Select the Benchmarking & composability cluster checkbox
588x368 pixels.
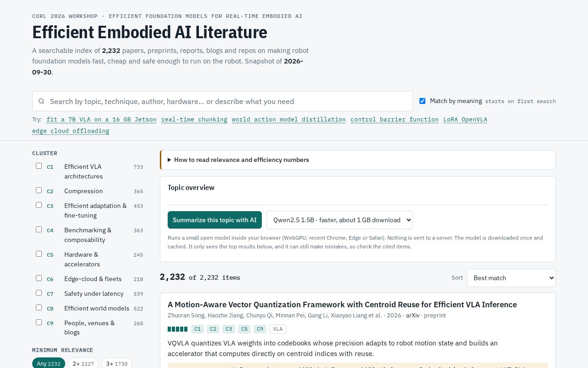coord(39,230)
